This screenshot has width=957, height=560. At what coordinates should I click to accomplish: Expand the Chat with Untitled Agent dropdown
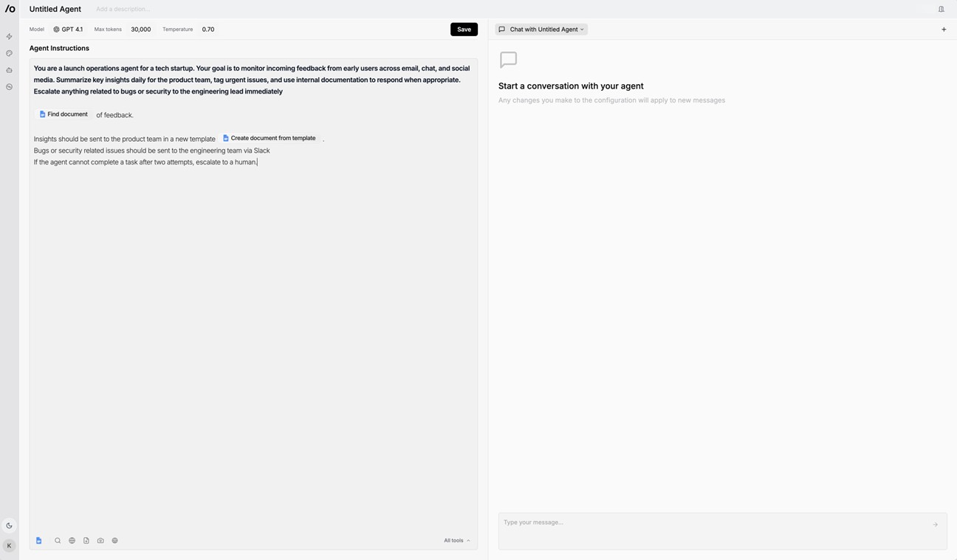tap(541, 30)
